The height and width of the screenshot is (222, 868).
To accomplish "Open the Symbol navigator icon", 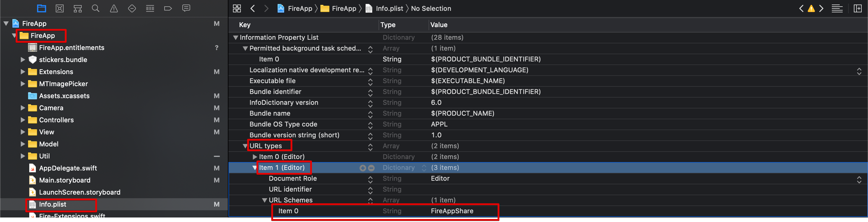I will click(x=78, y=8).
